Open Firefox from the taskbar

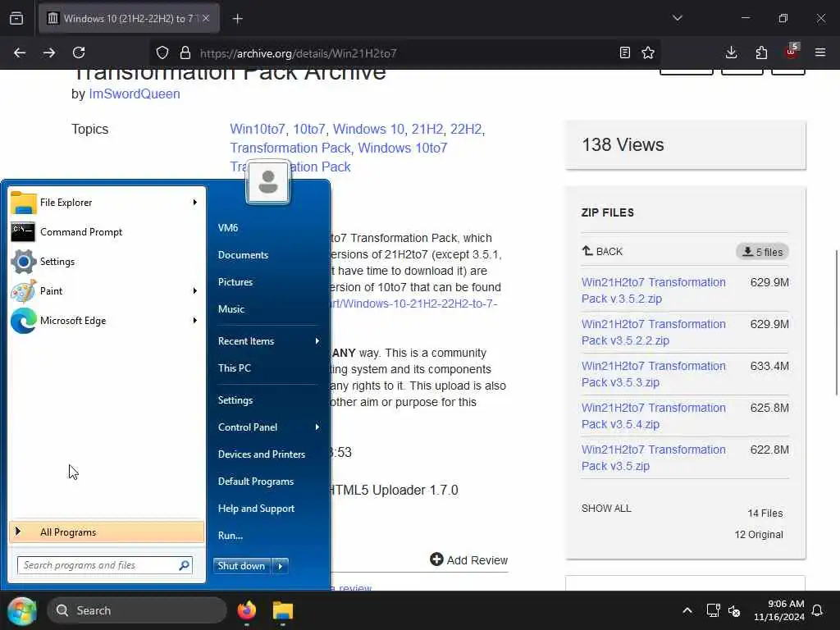(247, 610)
